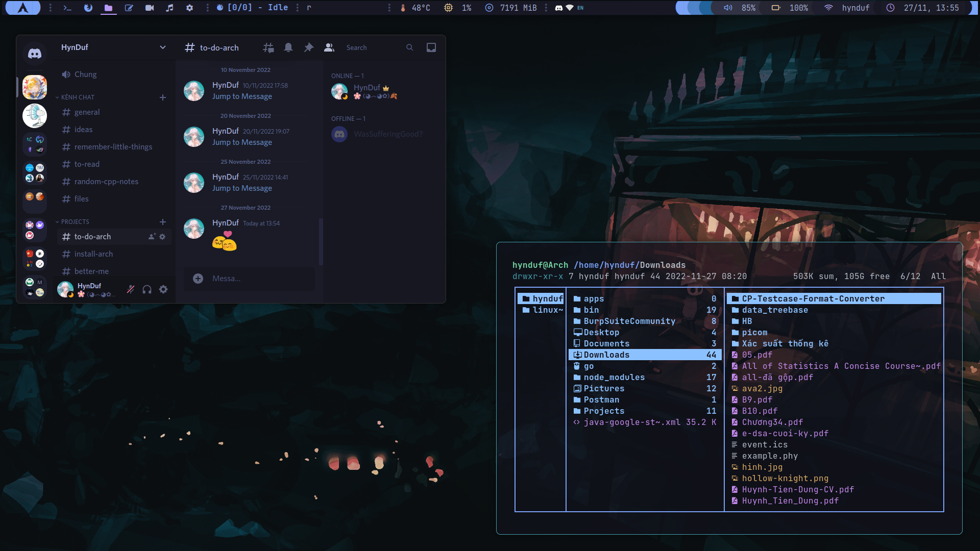Switch to the install-arch channel
Viewport: 980px width, 551px height.
93,254
